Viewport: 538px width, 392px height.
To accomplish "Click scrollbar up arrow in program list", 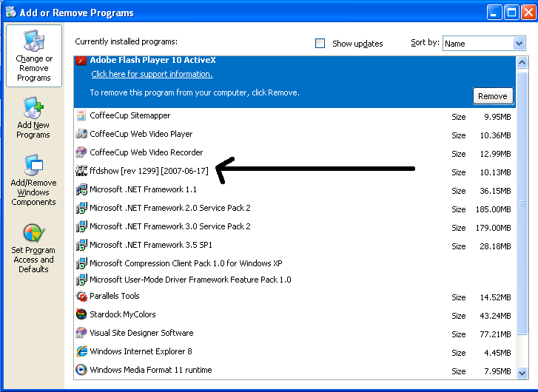I will coord(522,62).
